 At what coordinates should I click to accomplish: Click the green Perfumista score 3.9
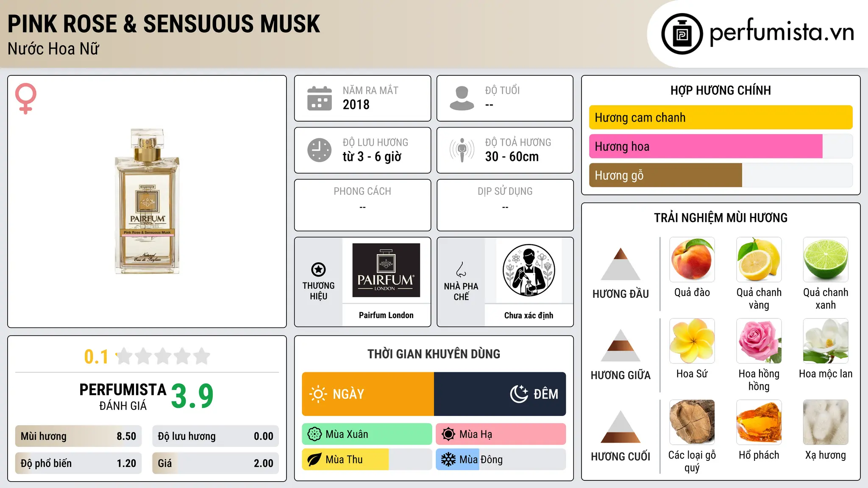(x=192, y=396)
